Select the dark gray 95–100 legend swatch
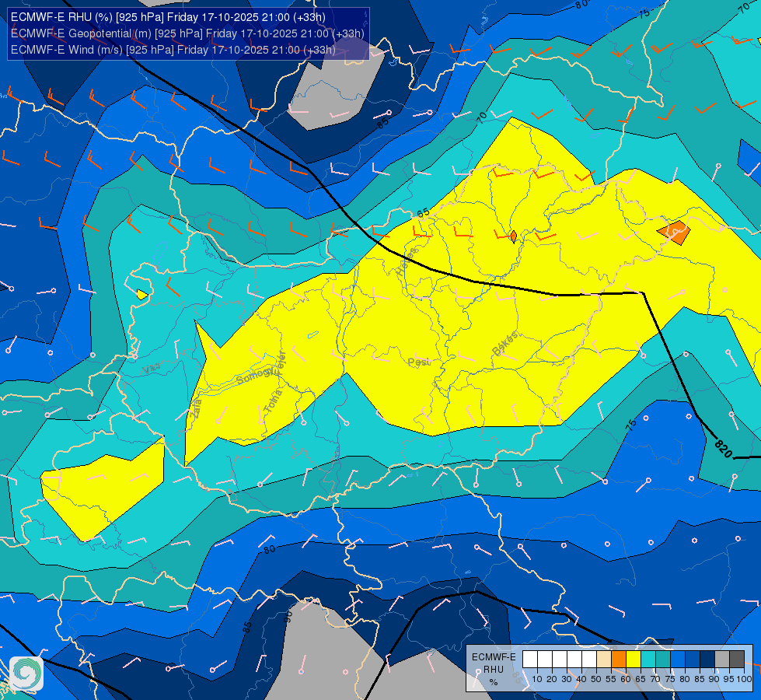Viewport: 761px width, 700px height. (x=737, y=659)
